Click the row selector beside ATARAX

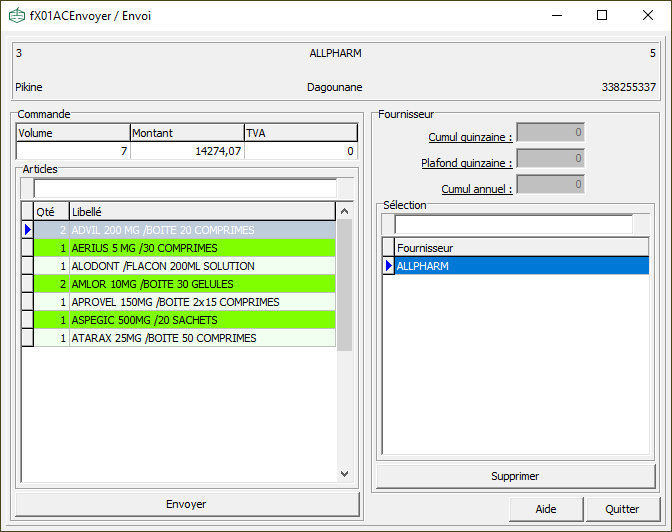28,338
